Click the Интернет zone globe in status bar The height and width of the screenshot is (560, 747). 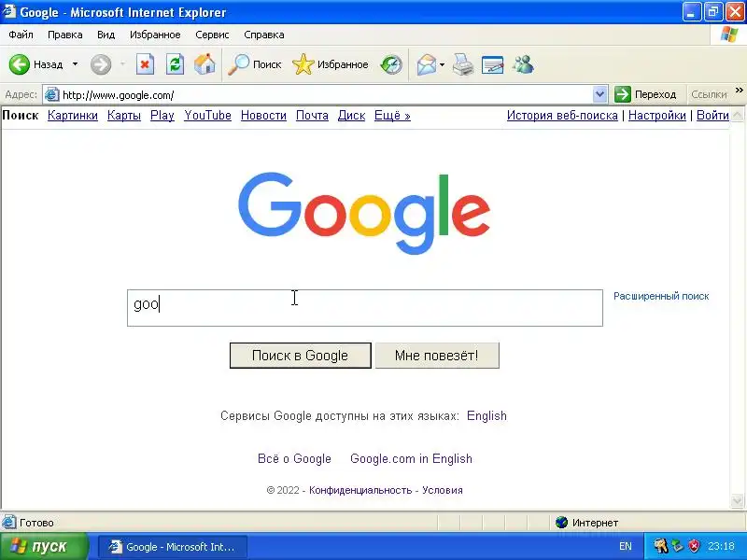tap(562, 523)
